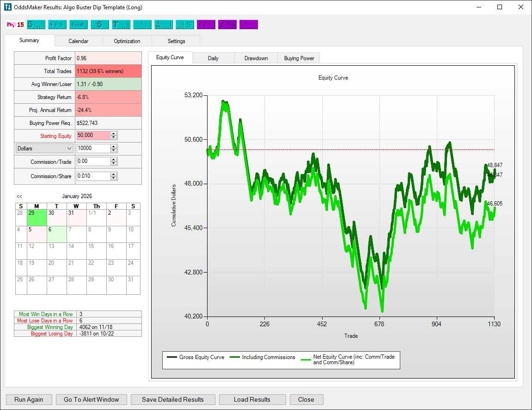Decrease Commission/Share with down arrow
The height and width of the screenshot is (410, 532).
click(x=114, y=178)
